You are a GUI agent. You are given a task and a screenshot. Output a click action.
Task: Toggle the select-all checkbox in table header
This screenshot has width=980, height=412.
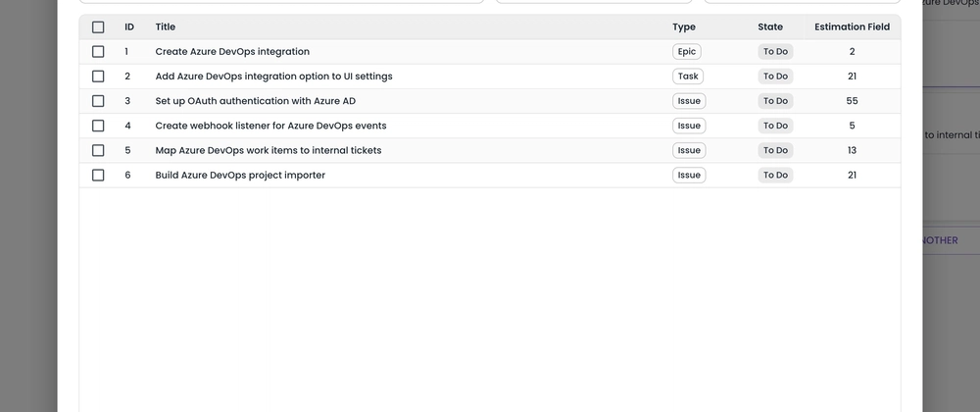point(98,26)
